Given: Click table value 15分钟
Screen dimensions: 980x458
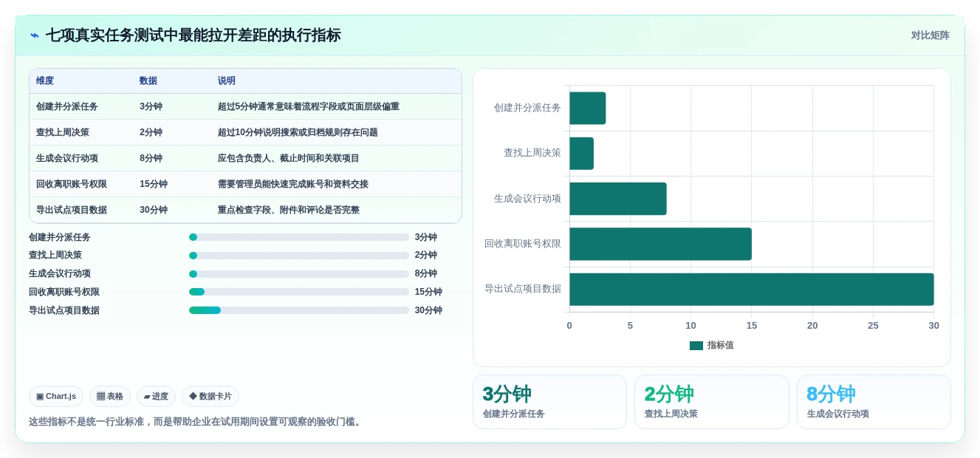Looking at the screenshot, I should pos(154,184).
